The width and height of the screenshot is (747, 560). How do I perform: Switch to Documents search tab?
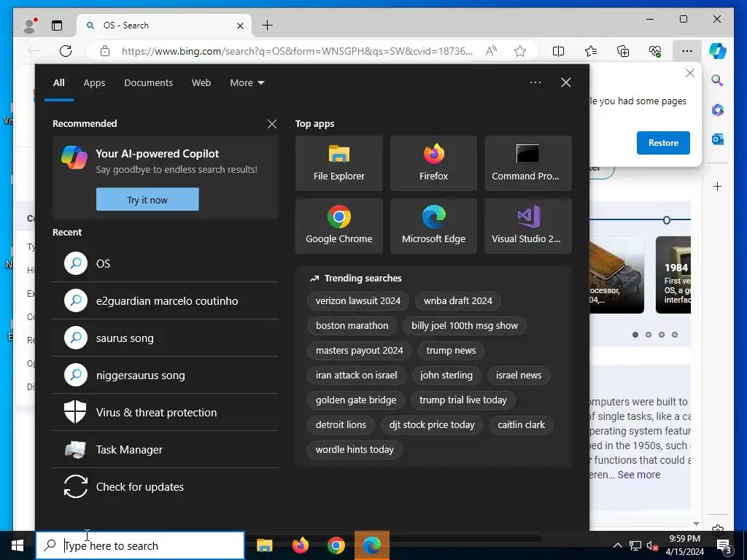(x=148, y=83)
